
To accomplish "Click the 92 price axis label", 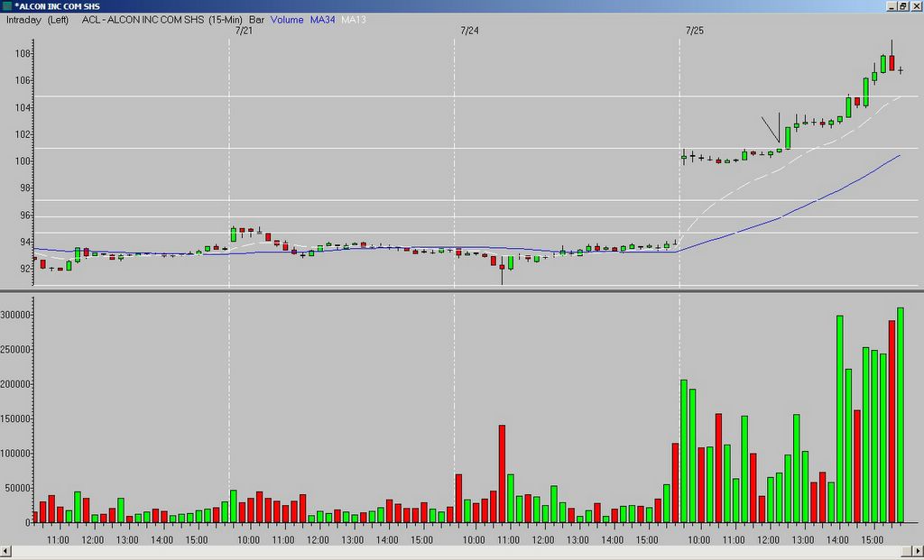I will coord(24,269).
